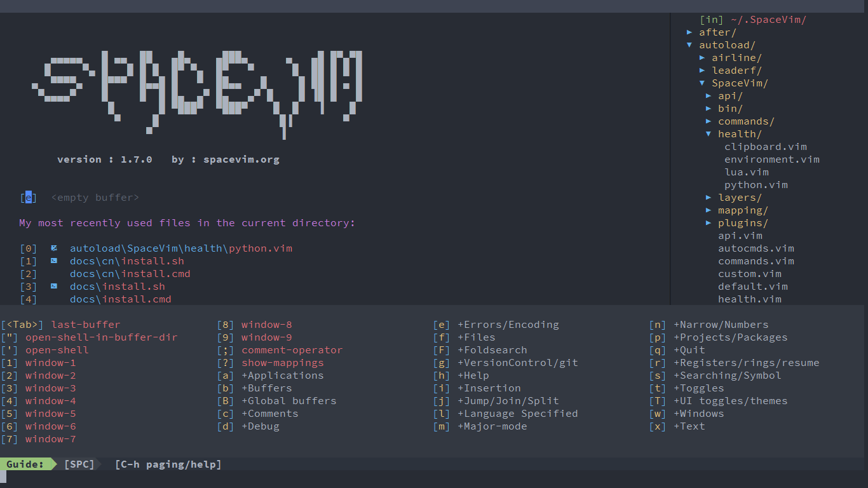Viewport: 868px width, 488px height.
Task: Expand the airline/ folder arrow
Action: 702,58
